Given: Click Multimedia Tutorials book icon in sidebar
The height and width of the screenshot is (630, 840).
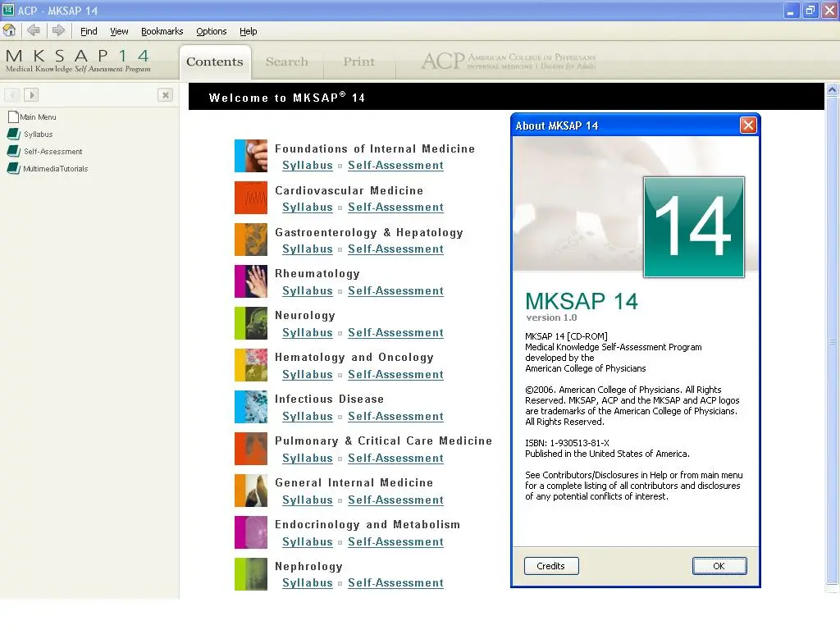Looking at the screenshot, I should [13, 168].
